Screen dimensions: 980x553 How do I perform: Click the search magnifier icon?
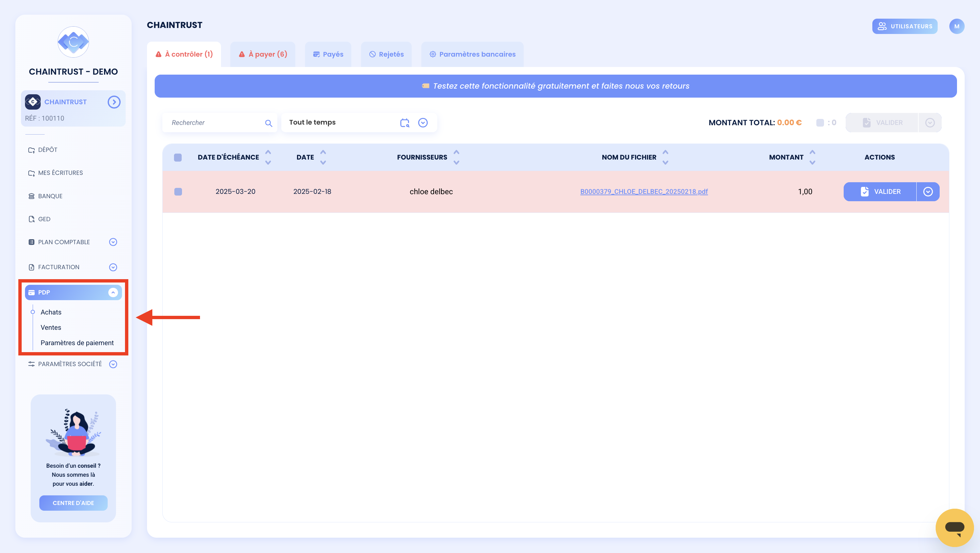[x=269, y=123]
